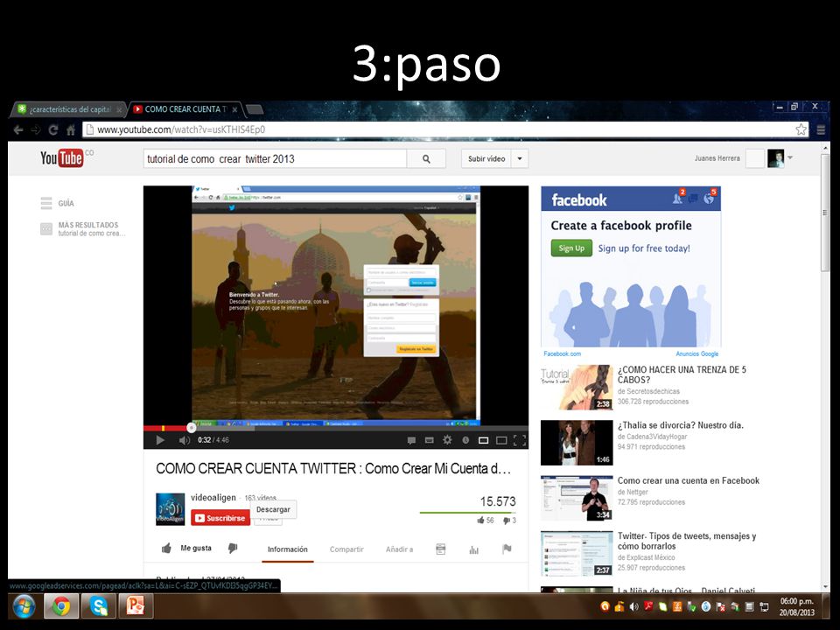This screenshot has height=630, width=840.
Task: Open the TRENZA DE 5 CABOS video
Action: point(682,374)
